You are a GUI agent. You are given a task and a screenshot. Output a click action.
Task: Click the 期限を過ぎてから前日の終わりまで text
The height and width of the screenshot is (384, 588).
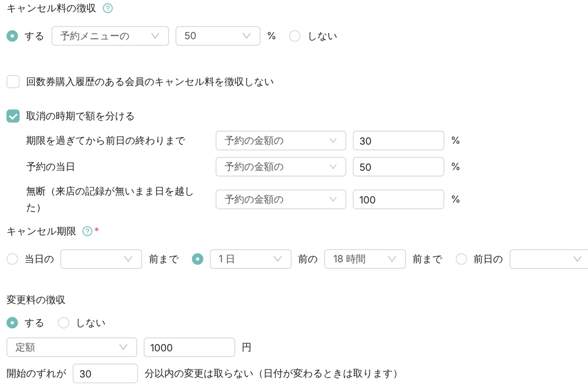pos(106,141)
